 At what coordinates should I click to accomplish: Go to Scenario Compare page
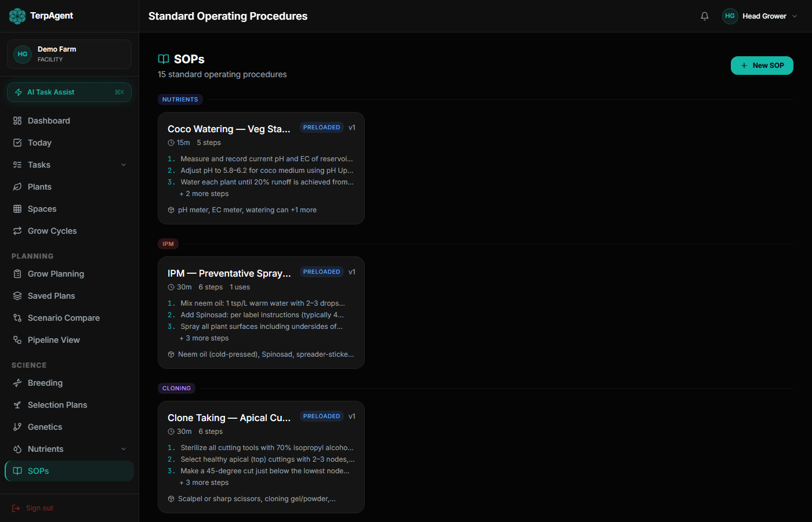coord(63,318)
